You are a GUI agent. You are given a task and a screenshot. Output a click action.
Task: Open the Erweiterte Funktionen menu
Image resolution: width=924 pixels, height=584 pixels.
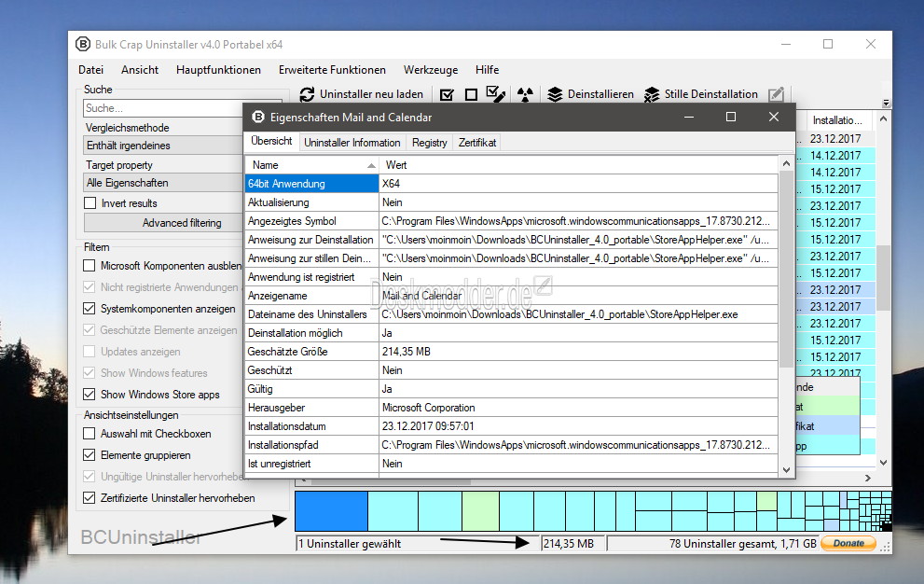click(x=332, y=70)
